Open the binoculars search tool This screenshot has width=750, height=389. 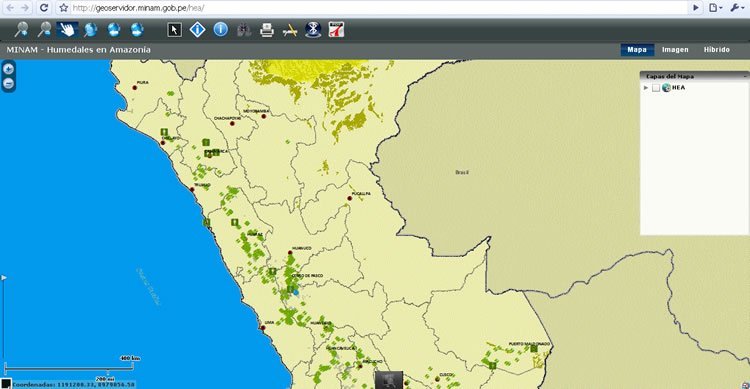(244, 30)
